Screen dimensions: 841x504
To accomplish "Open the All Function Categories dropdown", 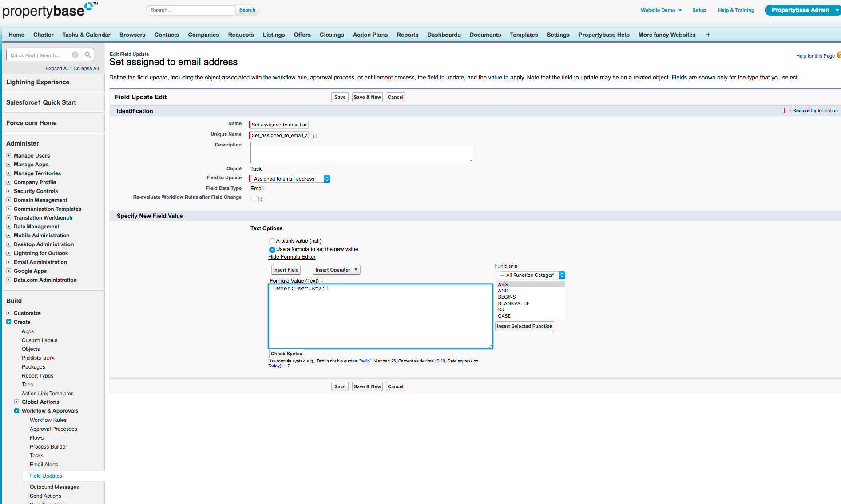I will coord(531,275).
